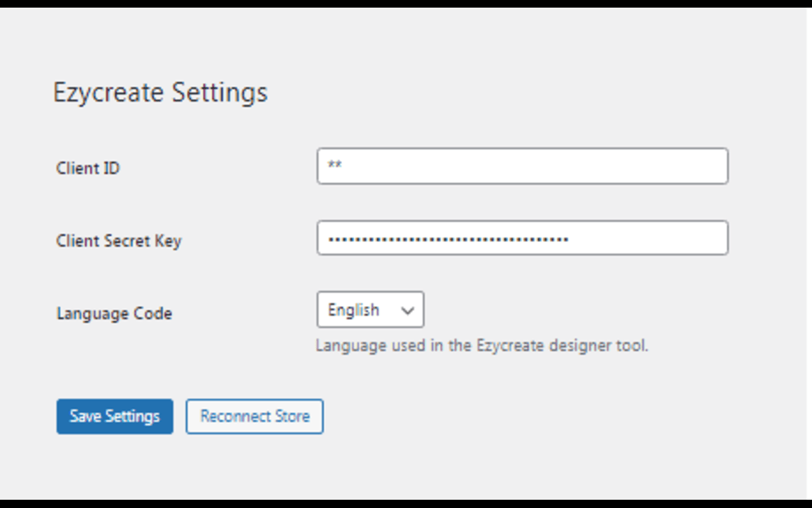
Task: Click empty right side of Secret Key box
Action: (647, 238)
